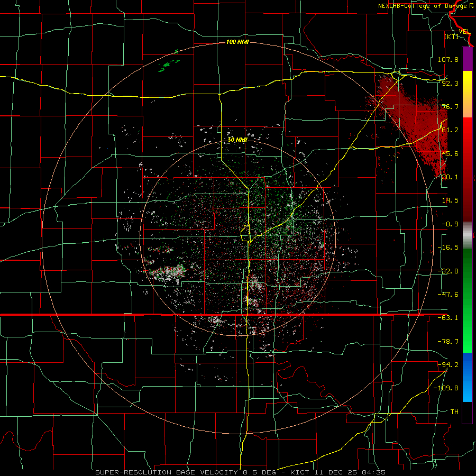Click the -94.2 legend value
The height and width of the screenshot is (476, 476).
[448, 364]
